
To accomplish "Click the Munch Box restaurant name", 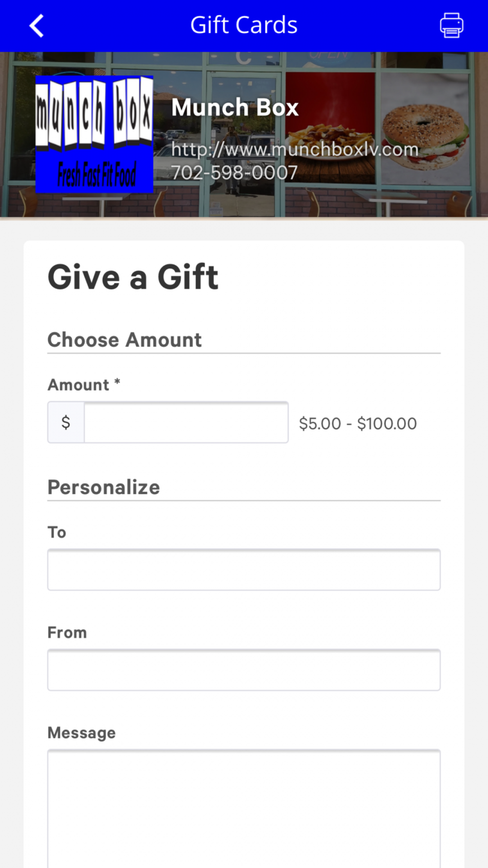I will tap(235, 108).
